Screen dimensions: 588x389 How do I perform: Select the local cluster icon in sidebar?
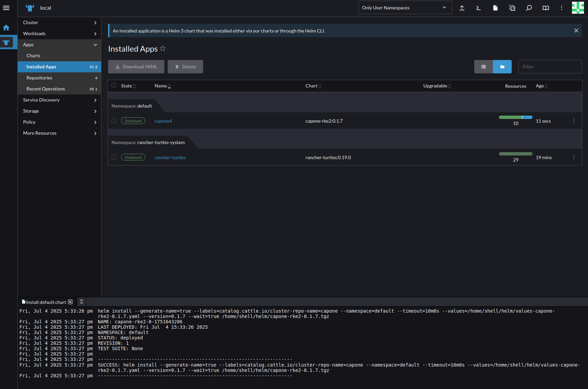(6, 42)
